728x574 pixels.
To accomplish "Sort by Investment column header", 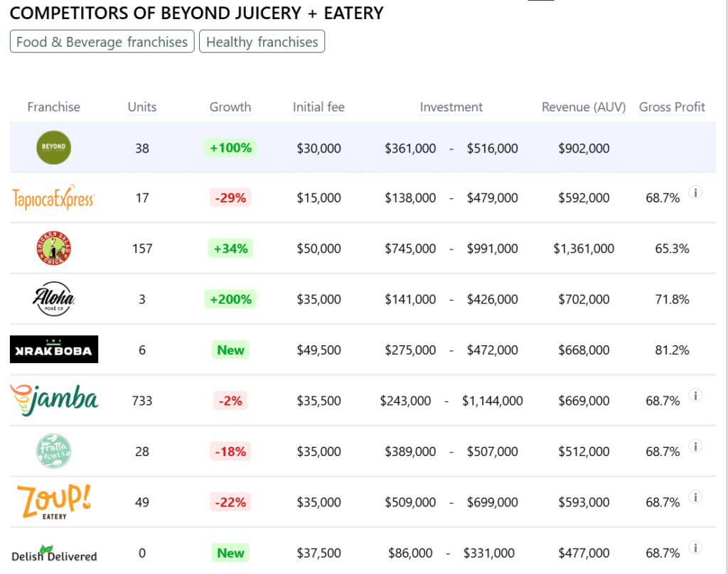I will (x=451, y=107).
